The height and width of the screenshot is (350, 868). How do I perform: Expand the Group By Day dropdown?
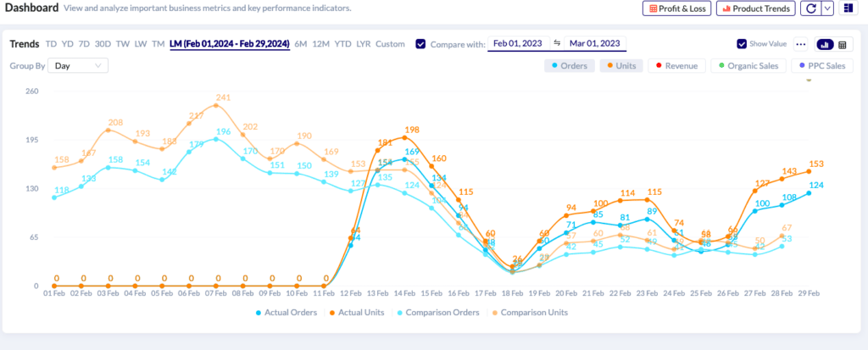[x=77, y=65]
